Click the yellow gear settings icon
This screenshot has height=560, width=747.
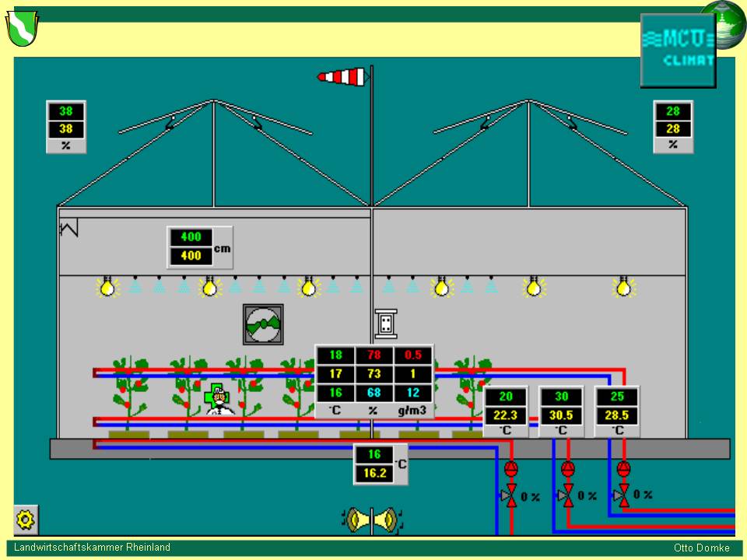(26, 519)
